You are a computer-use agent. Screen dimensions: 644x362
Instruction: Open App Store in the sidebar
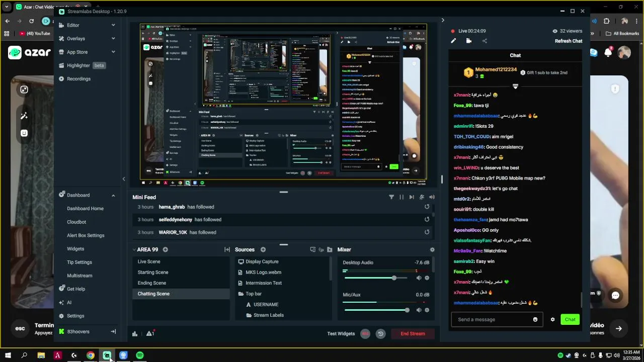point(77,52)
